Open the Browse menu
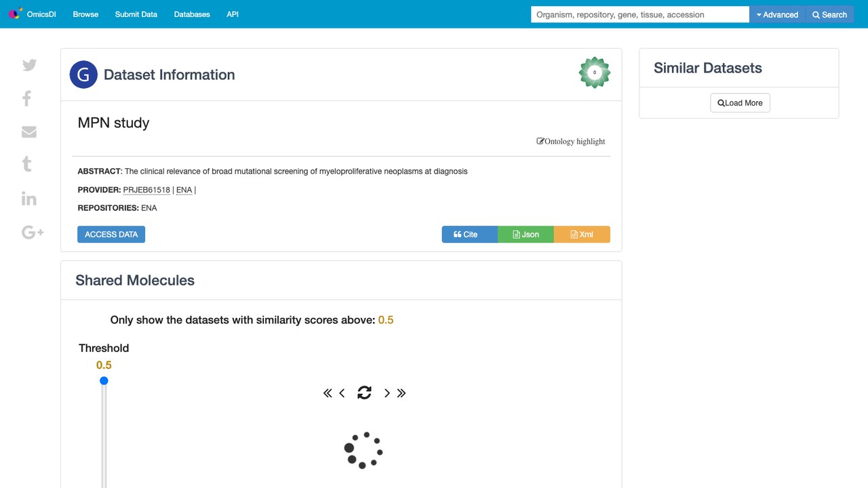 tap(85, 14)
